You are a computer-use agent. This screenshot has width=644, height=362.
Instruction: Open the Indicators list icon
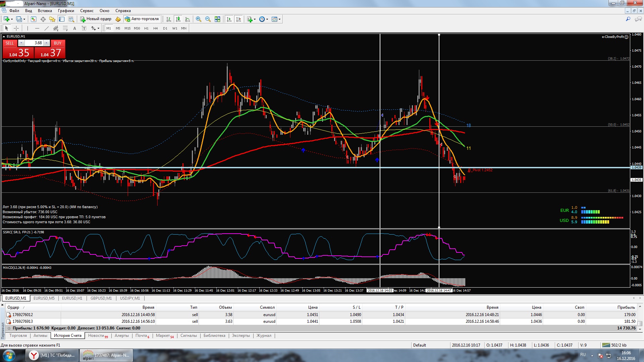click(x=250, y=19)
